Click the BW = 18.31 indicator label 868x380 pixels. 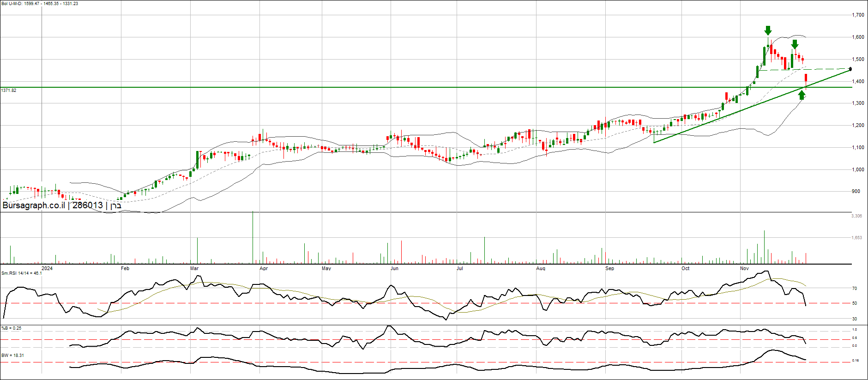tap(13, 356)
